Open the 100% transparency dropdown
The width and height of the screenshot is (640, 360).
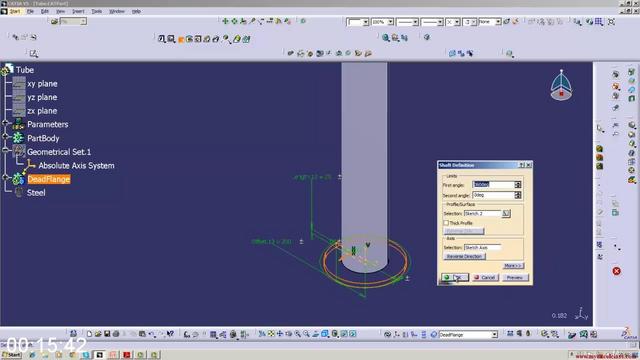(x=390, y=22)
